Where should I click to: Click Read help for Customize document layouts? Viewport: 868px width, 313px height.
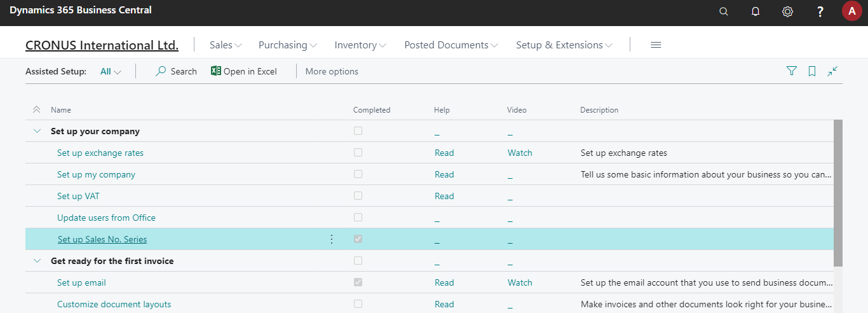click(x=444, y=304)
